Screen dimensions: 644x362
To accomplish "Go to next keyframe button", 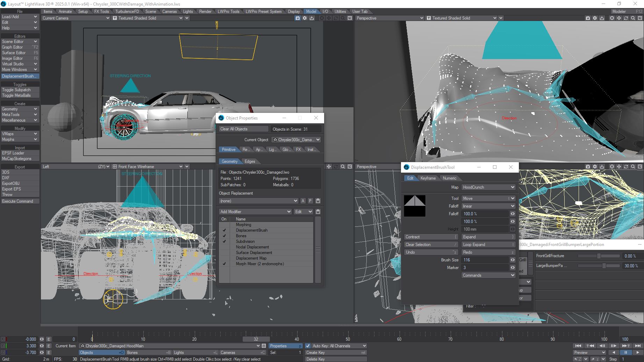I will (626, 346).
